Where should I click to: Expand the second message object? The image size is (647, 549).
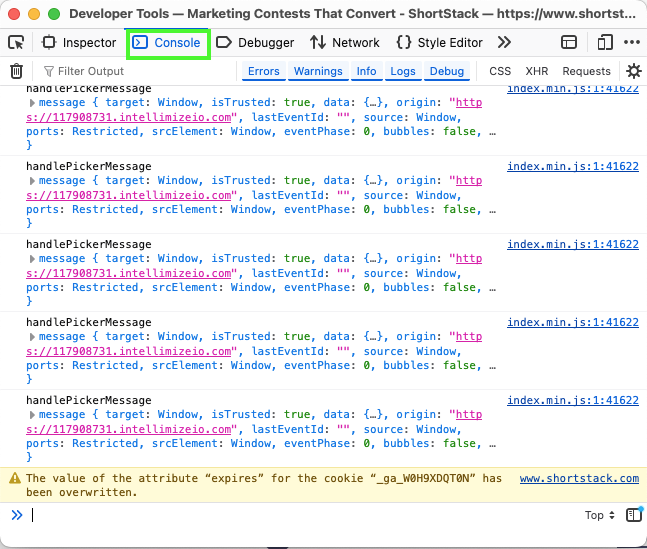32,181
